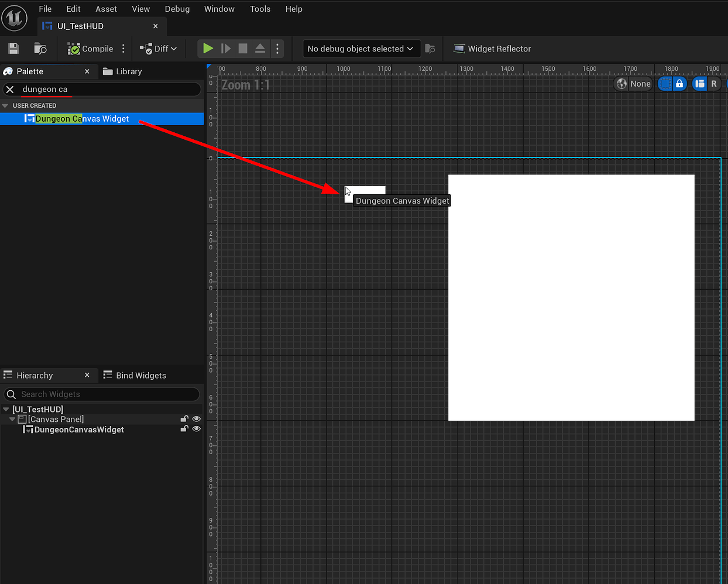728x584 pixels.
Task: Lock the DungeonCanvasWidget in hierarchy
Action: pos(184,429)
